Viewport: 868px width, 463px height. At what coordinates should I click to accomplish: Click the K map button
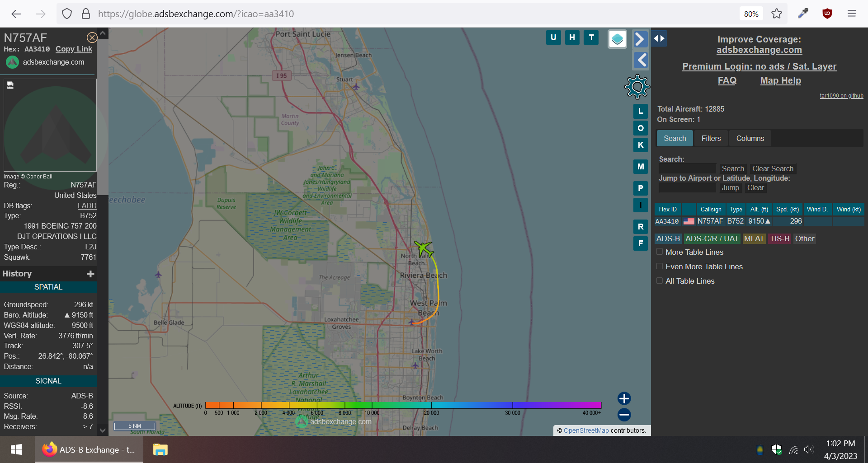point(641,145)
